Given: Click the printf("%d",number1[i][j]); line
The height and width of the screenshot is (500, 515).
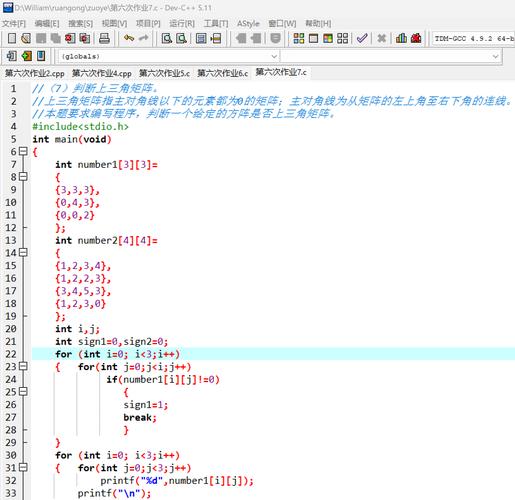Looking at the screenshot, I should 177,481.
